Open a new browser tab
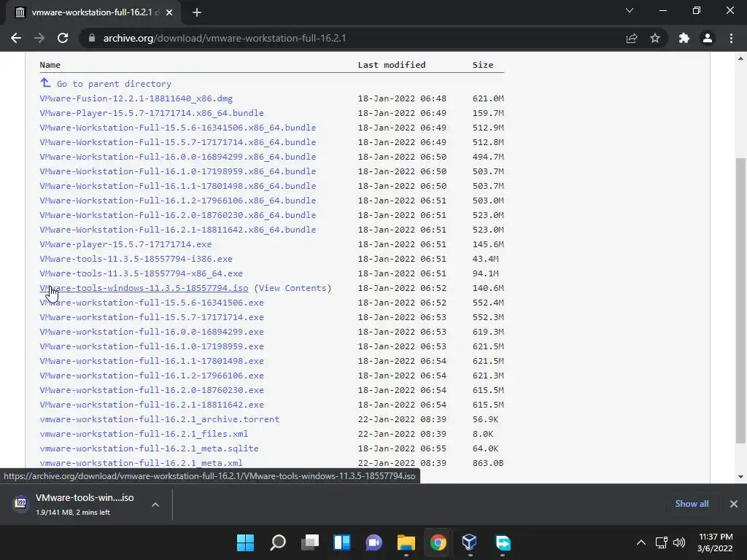 197,12
